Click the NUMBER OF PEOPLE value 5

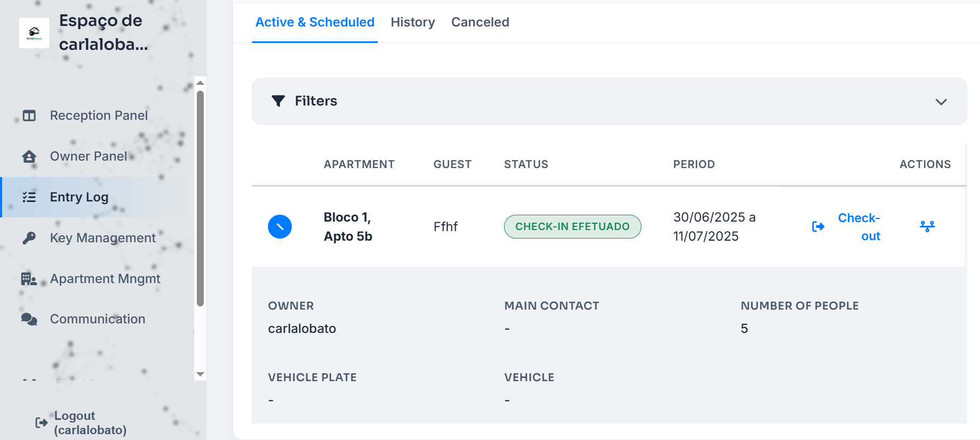744,329
